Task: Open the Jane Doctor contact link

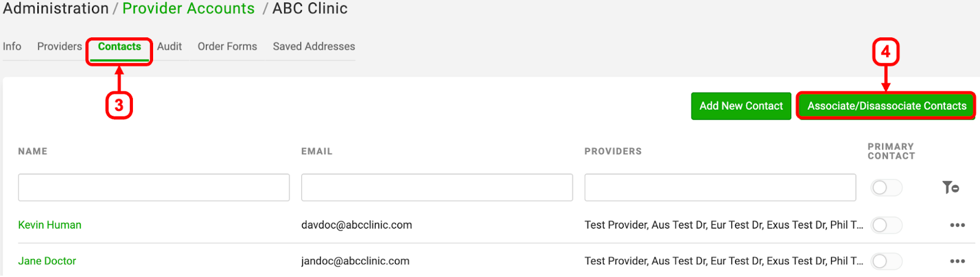Action: click(x=47, y=261)
